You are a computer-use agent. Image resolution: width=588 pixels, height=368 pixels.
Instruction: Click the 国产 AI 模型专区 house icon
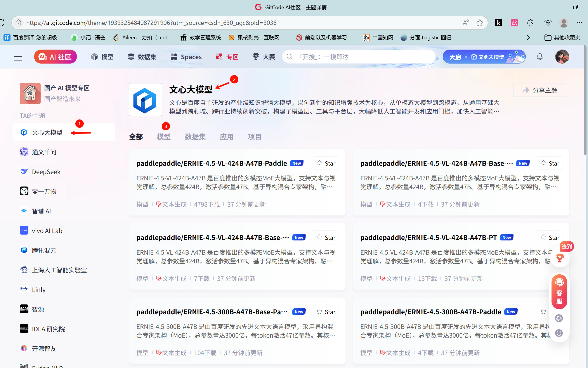pyautogui.click(x=30, y=93)
